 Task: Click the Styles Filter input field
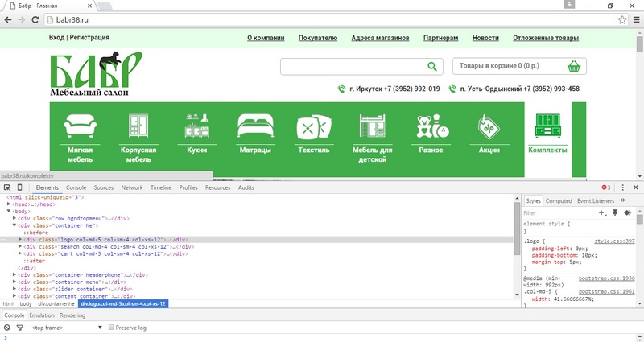click(559, 213)
